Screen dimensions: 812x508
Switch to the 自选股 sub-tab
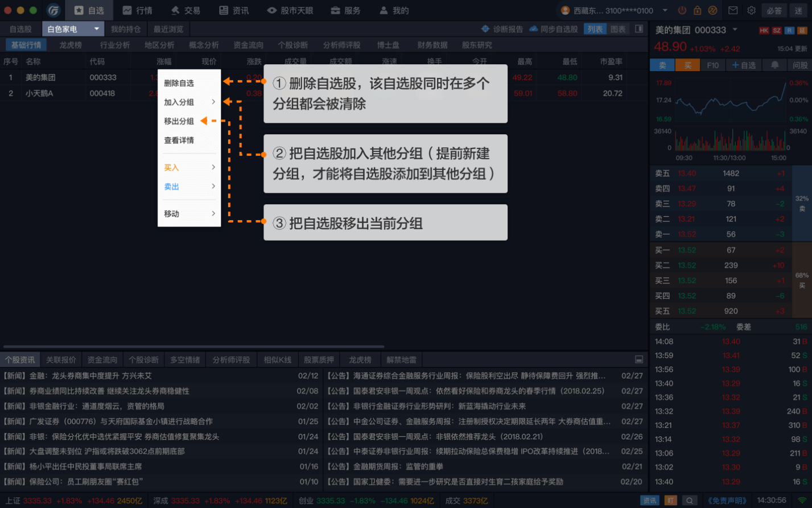[21, 29]
